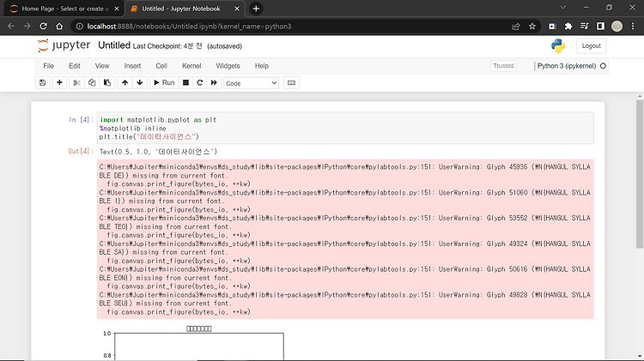This screenshot has height=361, width=644.
Task: Open the Chrome three-dot menu
Action: tap(633, 27)
